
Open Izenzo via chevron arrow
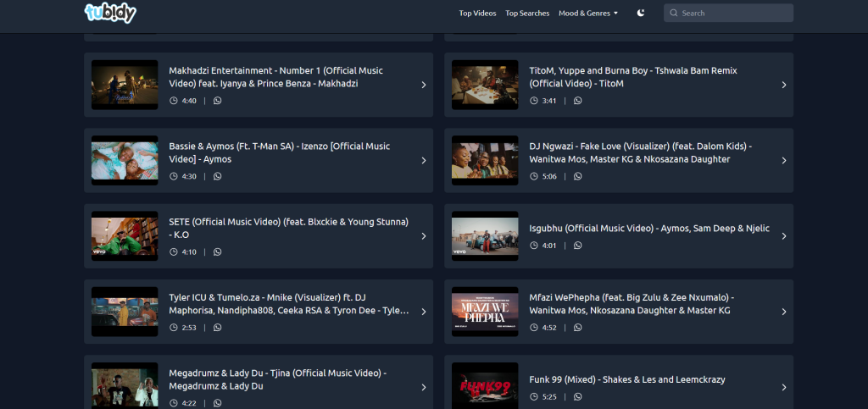(424, 160)
